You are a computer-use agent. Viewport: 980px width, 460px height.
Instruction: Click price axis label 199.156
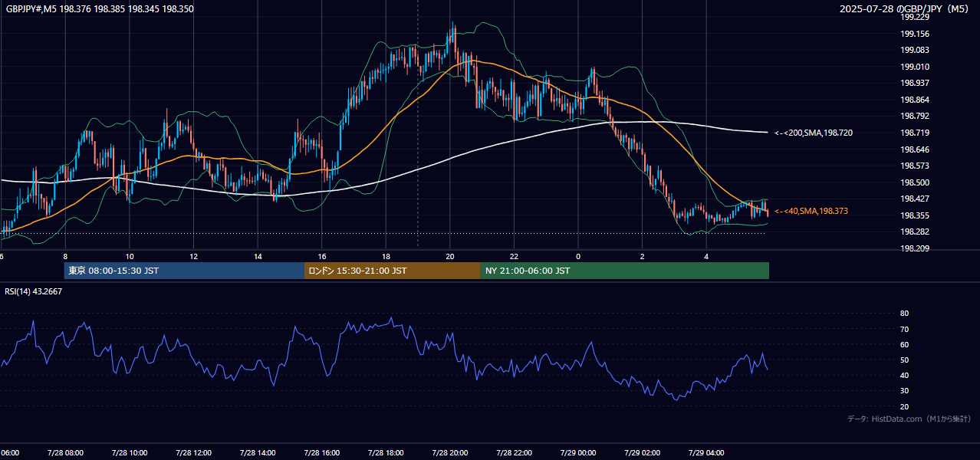pyautogui.click(x=915, y=34)
